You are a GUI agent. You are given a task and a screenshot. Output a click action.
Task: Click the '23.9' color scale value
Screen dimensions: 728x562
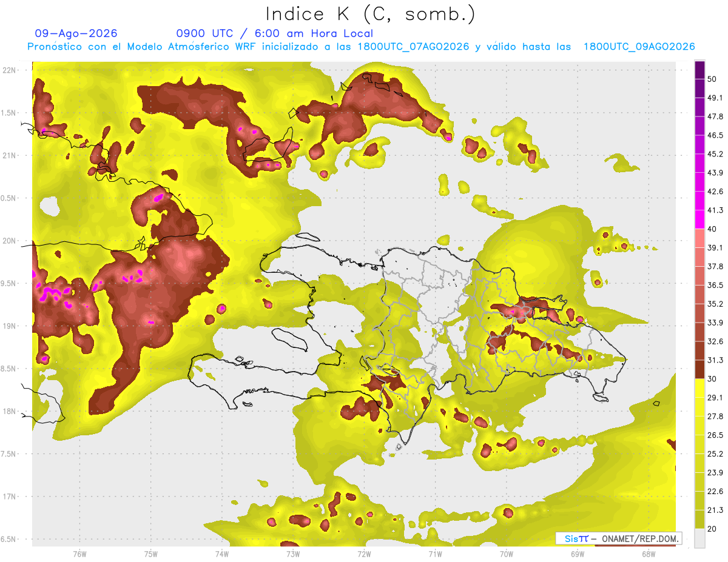(715, 473)
